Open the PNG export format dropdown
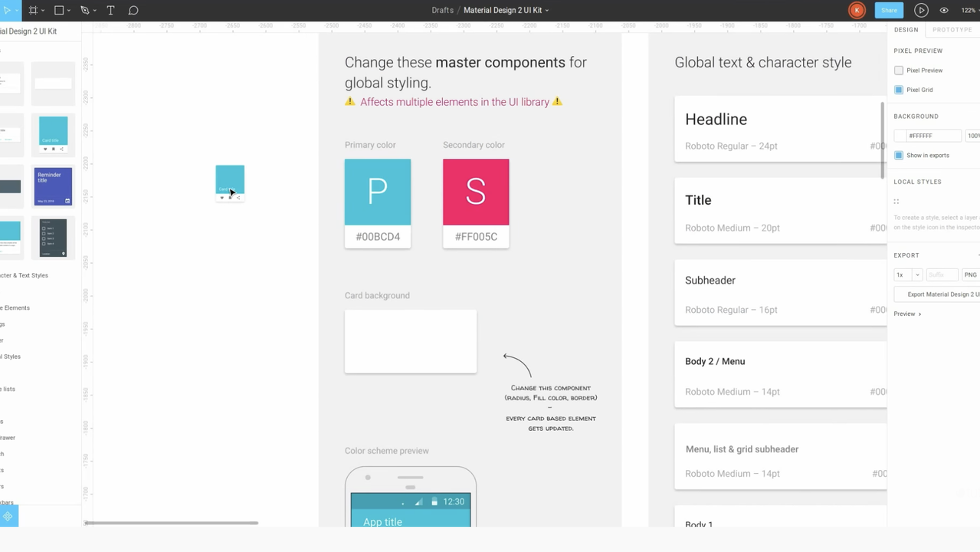 coord(970,274)
